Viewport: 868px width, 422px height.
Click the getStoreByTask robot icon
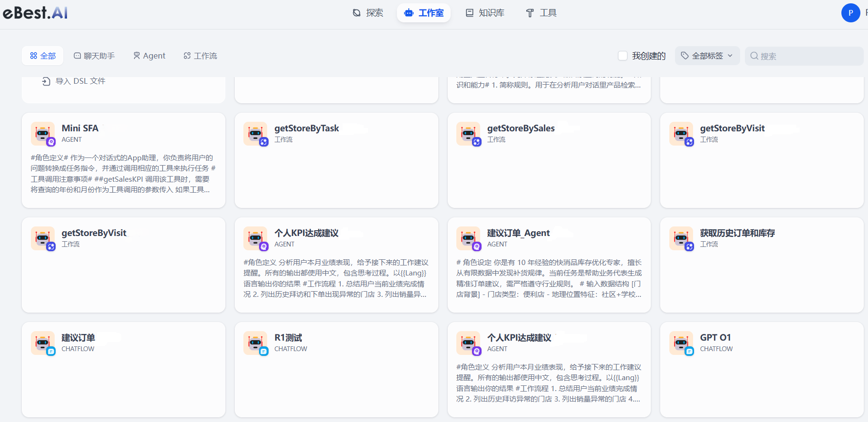(x=255, y=134)
